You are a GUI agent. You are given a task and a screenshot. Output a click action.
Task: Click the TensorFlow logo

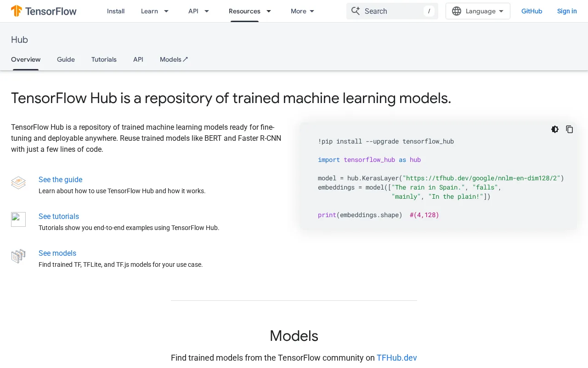coord(44,11)
